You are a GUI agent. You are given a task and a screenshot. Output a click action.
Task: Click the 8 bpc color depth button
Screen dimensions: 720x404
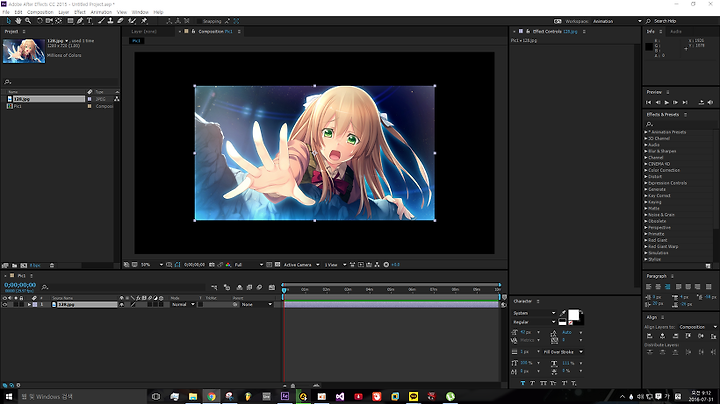coord(35,265)
